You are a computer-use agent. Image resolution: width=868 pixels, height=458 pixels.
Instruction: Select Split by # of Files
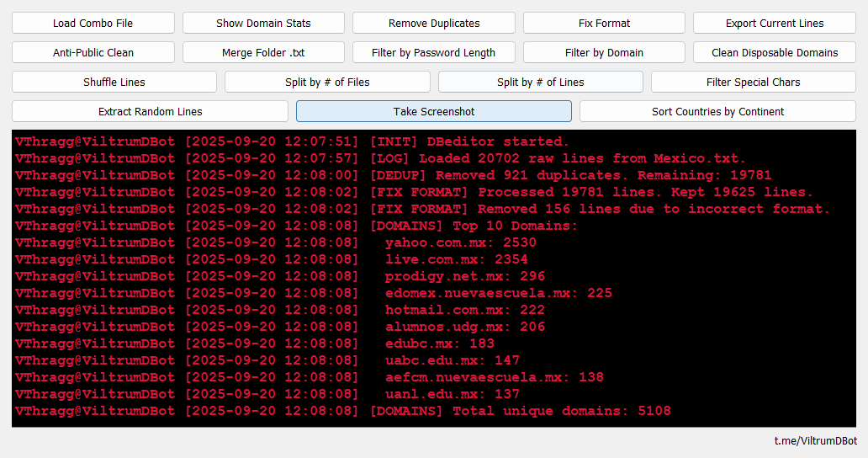[327, 82]
